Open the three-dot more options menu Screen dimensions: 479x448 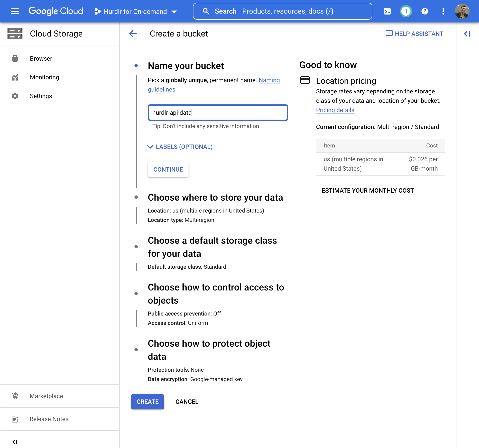pyautogui.click(x=443, y=11)
